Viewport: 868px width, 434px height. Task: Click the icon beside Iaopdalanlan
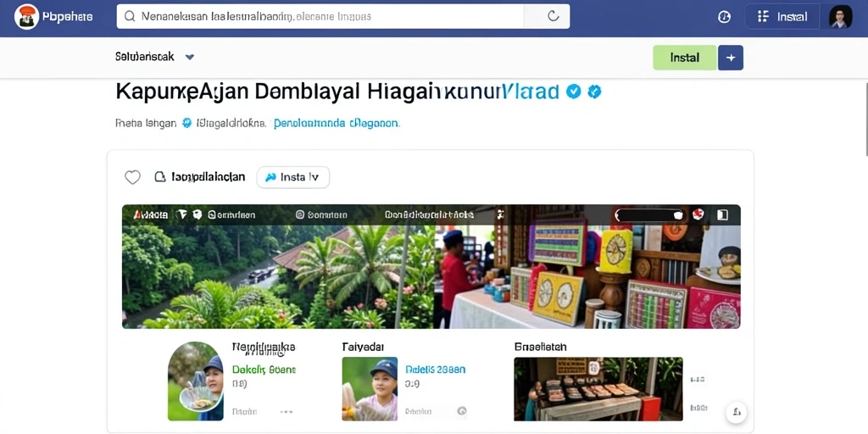pos(160,177)
